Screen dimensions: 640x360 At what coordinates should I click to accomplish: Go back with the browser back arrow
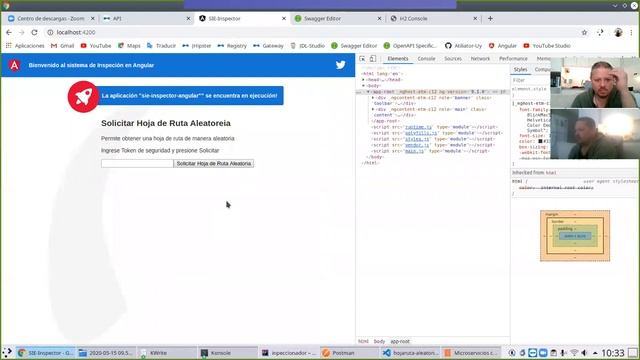click(x=9, y=32)
